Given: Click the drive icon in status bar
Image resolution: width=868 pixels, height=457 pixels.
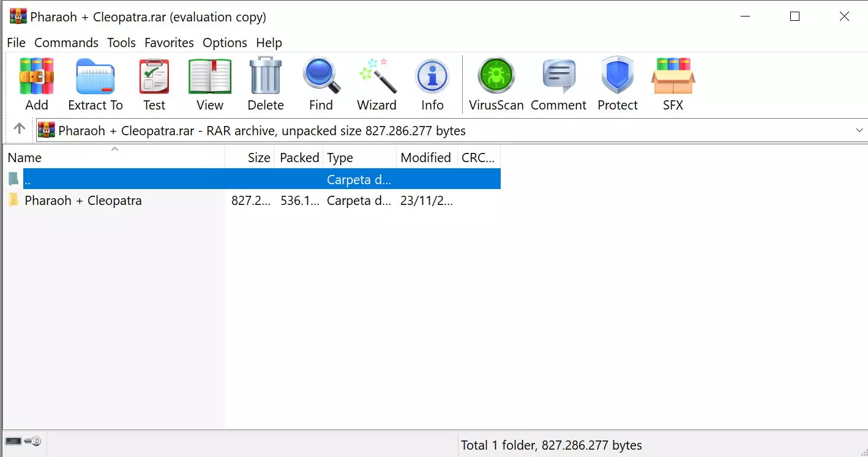Looking at the screenshot, I should (x=13, y=440).
